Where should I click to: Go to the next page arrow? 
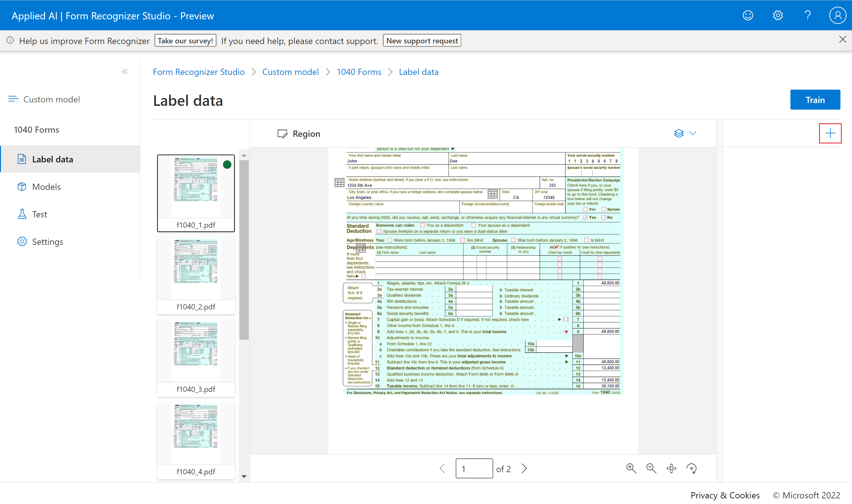click(524, 468)
